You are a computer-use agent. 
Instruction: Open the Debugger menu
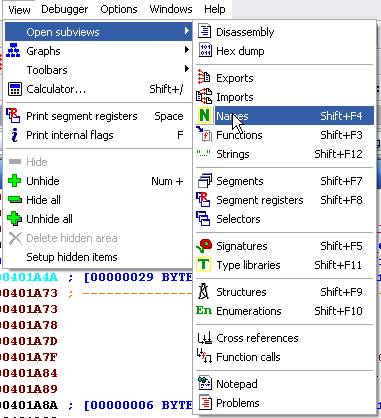click(65, 9)
